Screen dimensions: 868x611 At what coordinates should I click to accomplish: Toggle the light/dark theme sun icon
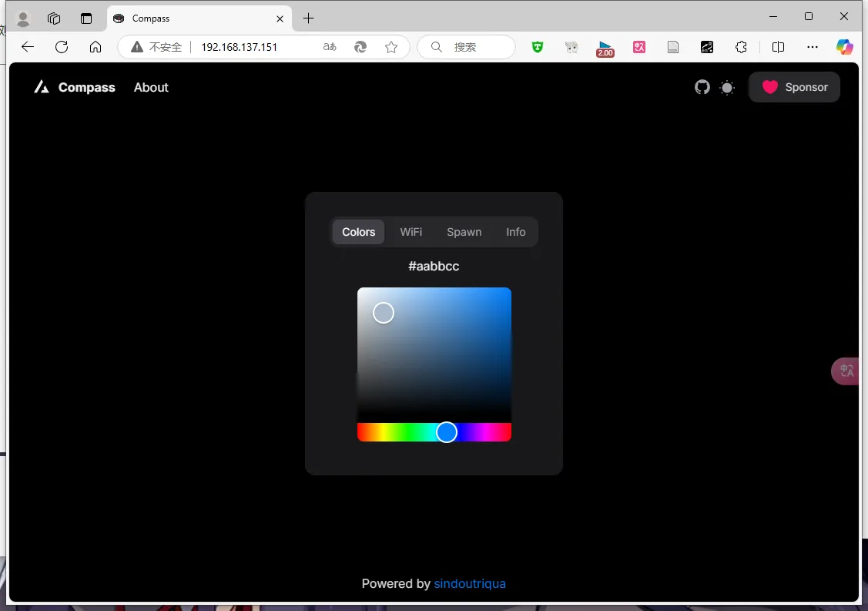(x=727, y=88)
